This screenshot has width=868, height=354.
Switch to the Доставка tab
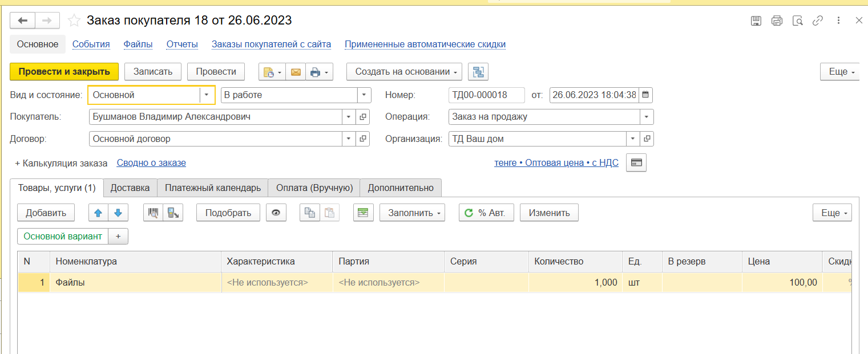point(130,188)
